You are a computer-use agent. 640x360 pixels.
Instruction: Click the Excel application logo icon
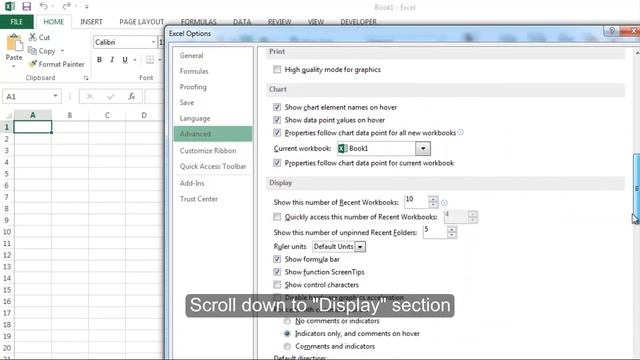point(9,7)
